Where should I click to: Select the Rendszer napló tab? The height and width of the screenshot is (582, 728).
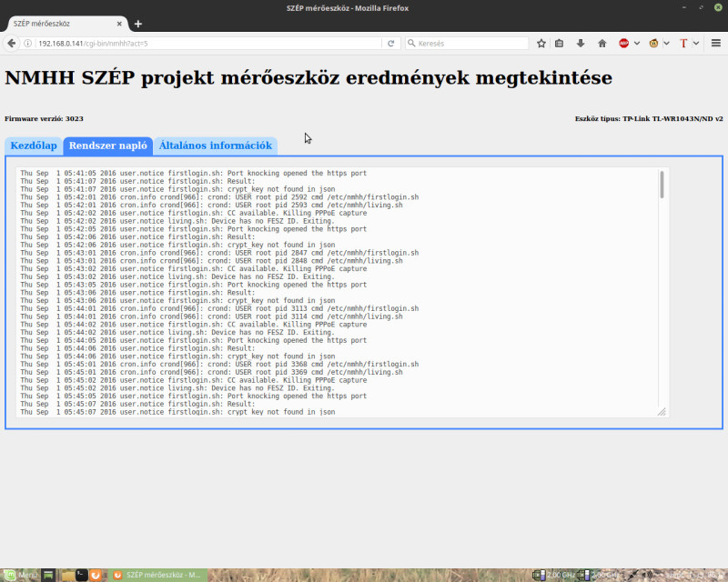107,145
